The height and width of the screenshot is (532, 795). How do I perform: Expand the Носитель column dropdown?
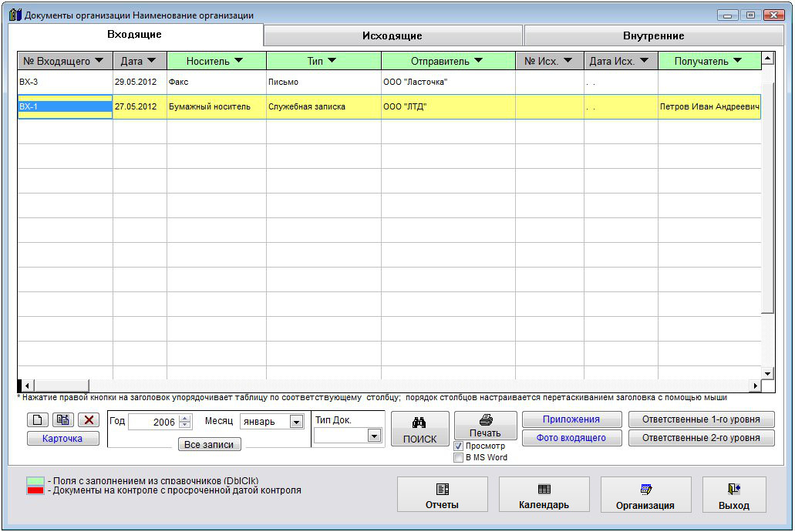(239, 61)
